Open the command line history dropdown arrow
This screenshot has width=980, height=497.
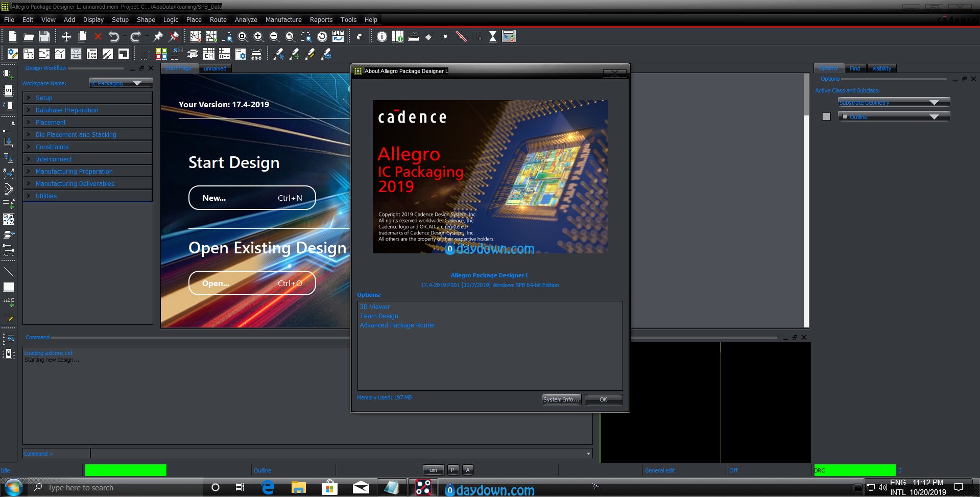(x=588, y=454)
